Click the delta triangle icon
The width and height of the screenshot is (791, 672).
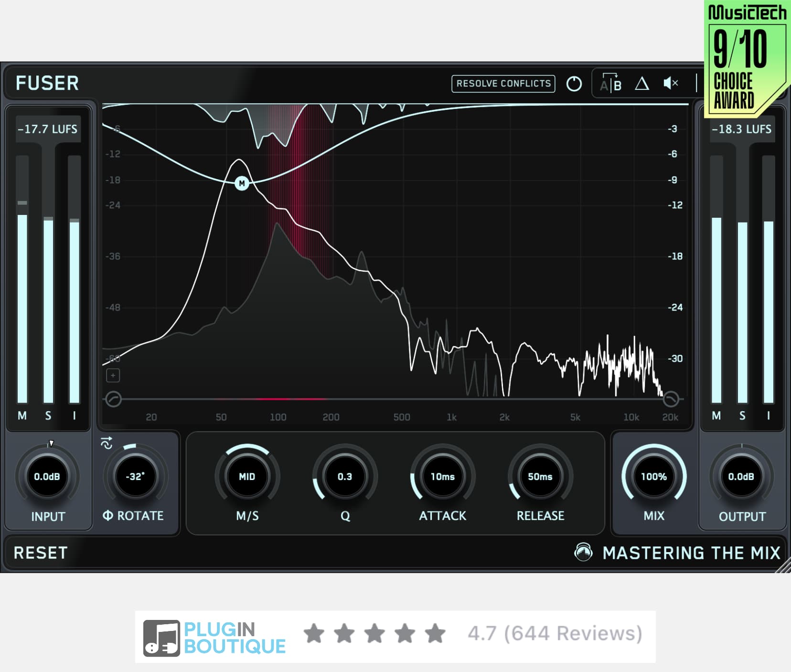click(x=641, y=84)
